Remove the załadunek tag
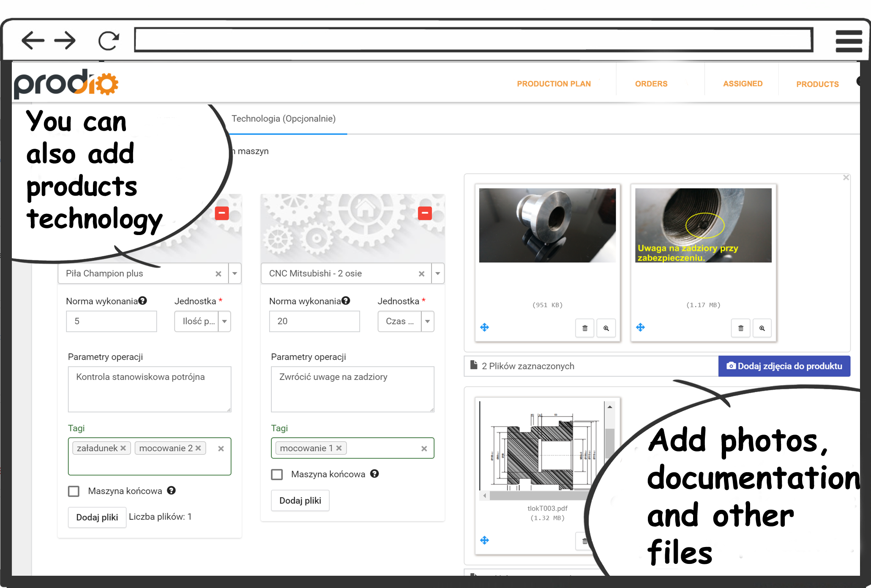The image size is (871, 588). pyautogui.click(x=123, y=448)
